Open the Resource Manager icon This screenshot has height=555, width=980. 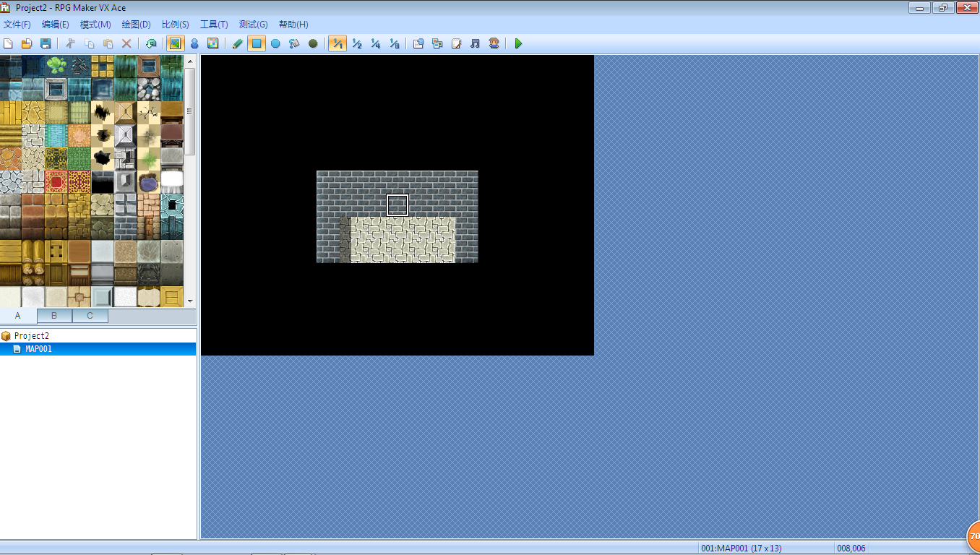[437, 43]
